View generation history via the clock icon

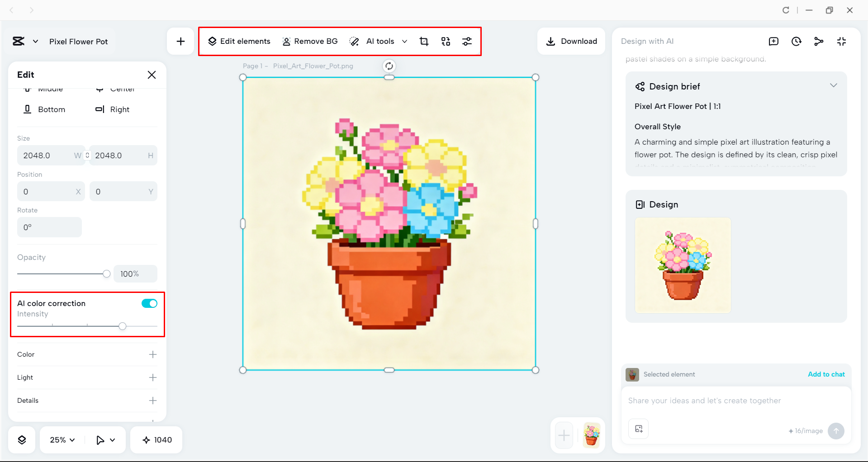(797, 41)
